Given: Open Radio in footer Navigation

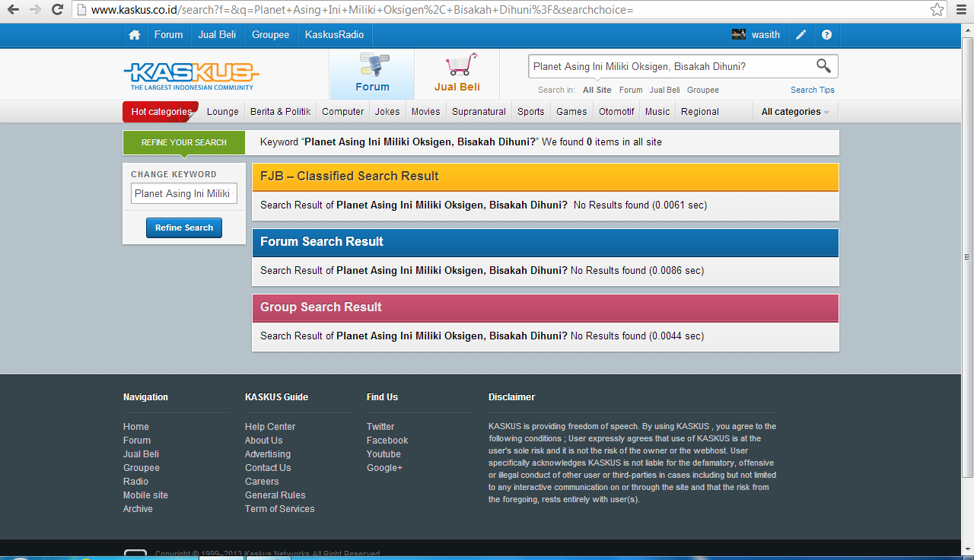Looking at the screenshot, I should (136, 482).
